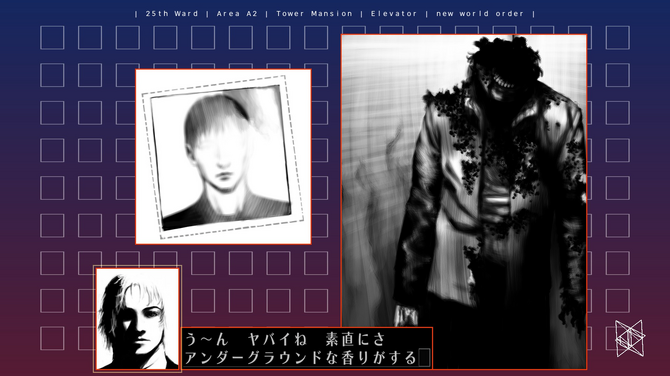This screenshot has width=670, height=376.
Task: Click the wireframe polyhedron icon
Action: point(630,338)
